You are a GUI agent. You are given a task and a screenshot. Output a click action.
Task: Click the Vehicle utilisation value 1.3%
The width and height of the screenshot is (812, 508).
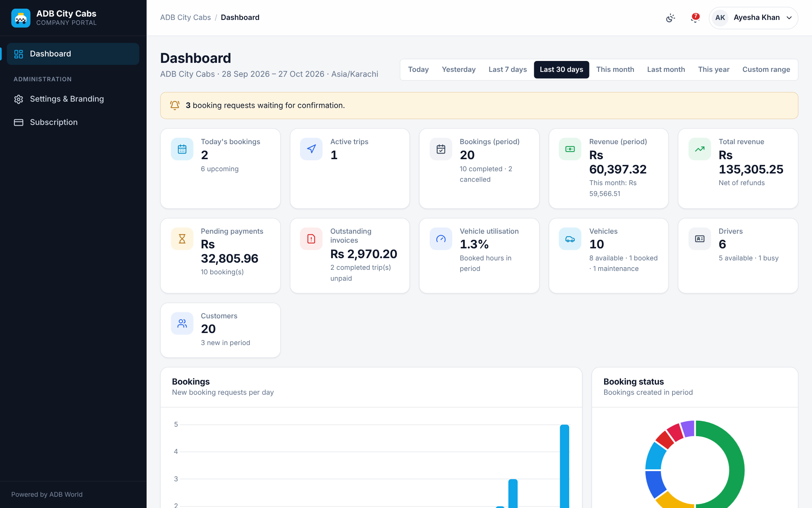[x=474, y=244]
